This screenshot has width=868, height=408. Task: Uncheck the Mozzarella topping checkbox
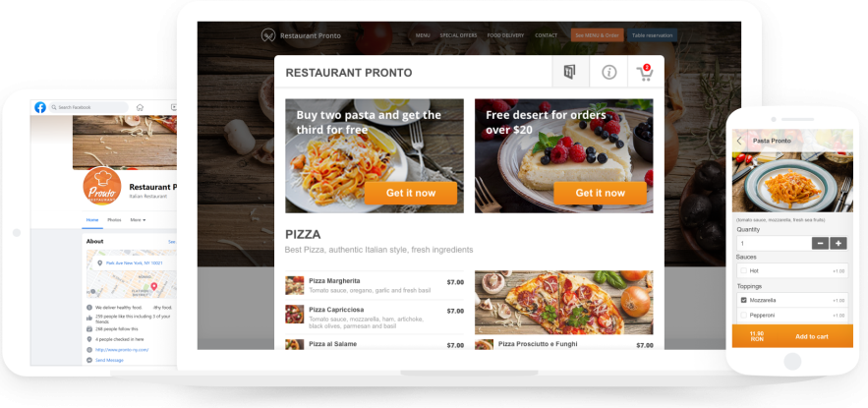tap(743, 300)
